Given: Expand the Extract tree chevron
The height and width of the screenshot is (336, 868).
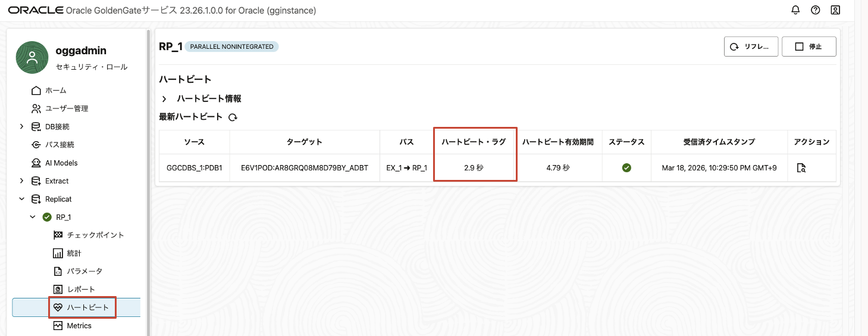Looking at the screenshot, I should (21, 181).
